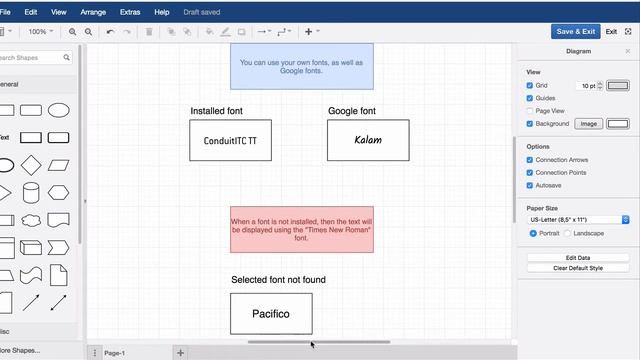640x360 pixels.
Task: Click the line color pencil icon
Action: pos(225,31)
